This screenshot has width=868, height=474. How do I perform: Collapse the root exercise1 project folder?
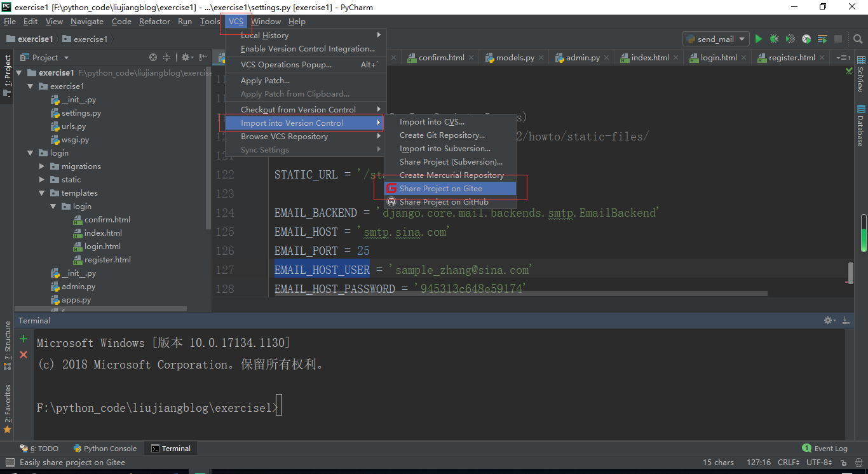click(x=18, y=73)
